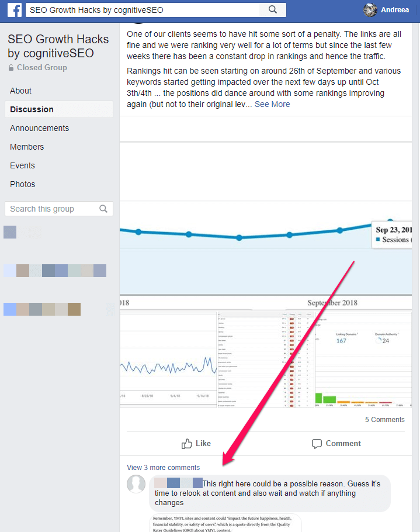Open the About section

pyautogui.click(x=20, y=91)
